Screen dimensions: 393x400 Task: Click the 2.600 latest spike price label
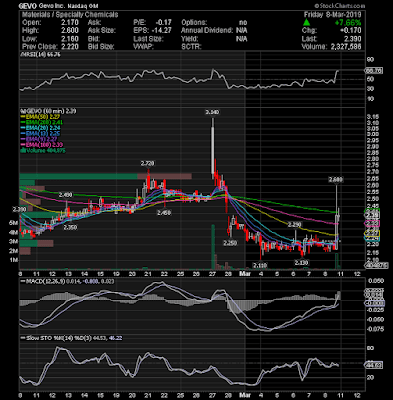click(336, 180)
